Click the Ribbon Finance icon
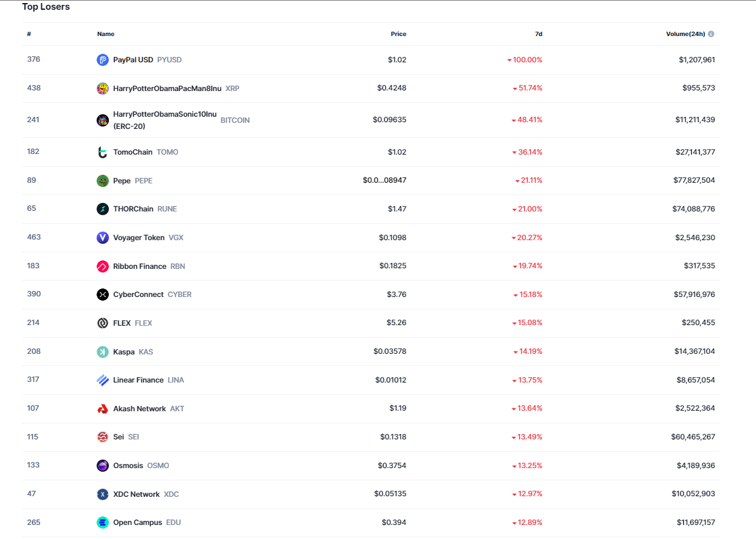The width and height of the screenshot is (756, 539). click(103, 266)
